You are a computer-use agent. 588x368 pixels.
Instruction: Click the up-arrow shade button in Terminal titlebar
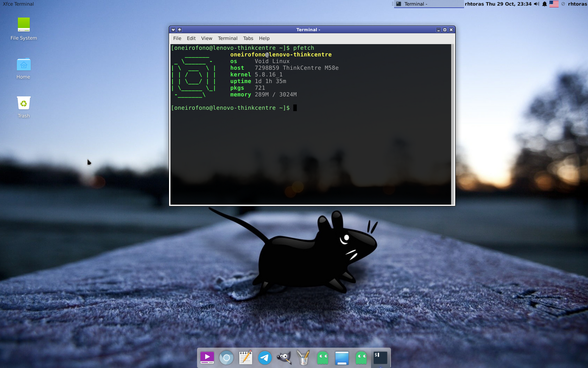pyautogui.click(x=180, y=30)
